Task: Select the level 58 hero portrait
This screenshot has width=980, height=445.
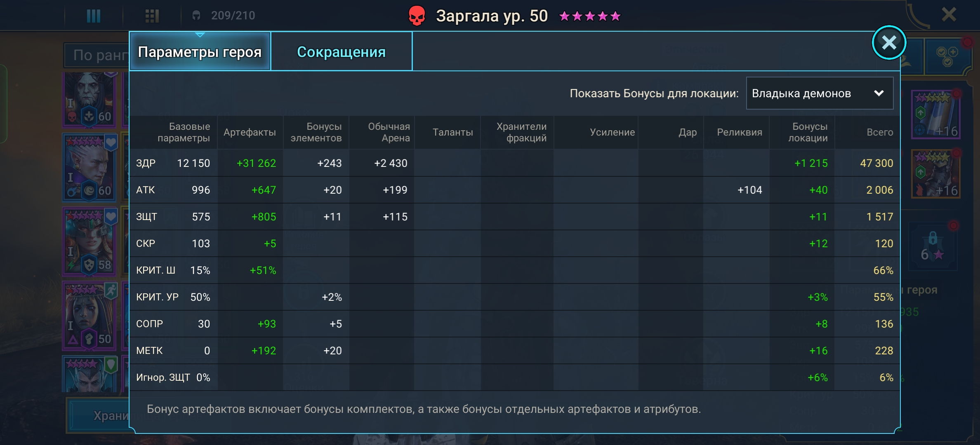Action: (x=89, y=241)
